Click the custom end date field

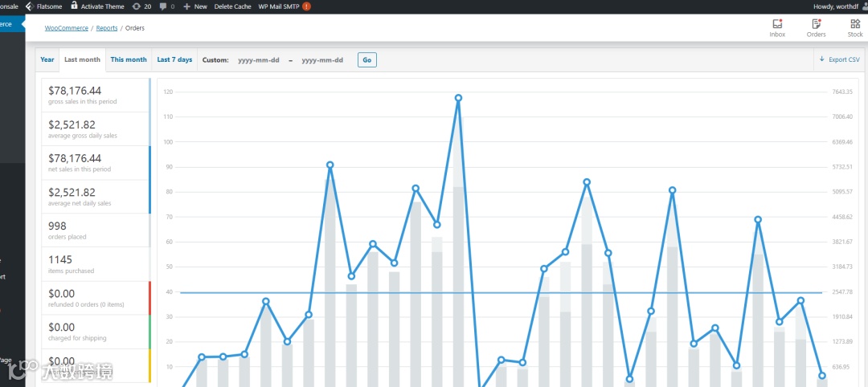pyautogui.click(x=322, y=59)
